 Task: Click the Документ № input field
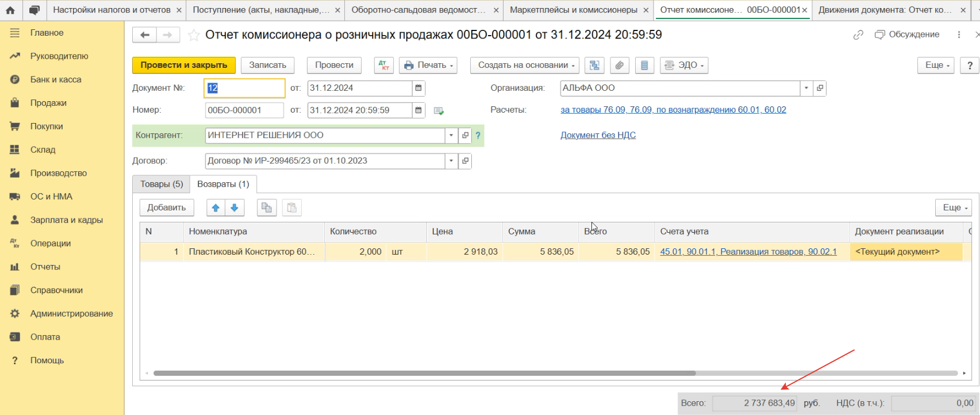(x=244, y=89)
